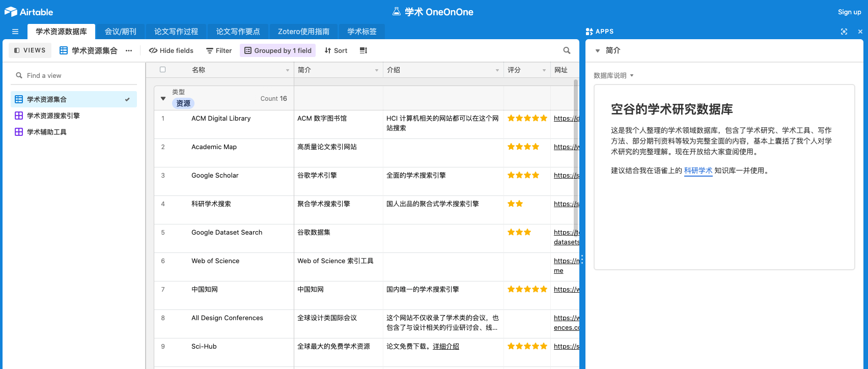
Task: Click Grouped by 1 field
Action: pos(278,50)
